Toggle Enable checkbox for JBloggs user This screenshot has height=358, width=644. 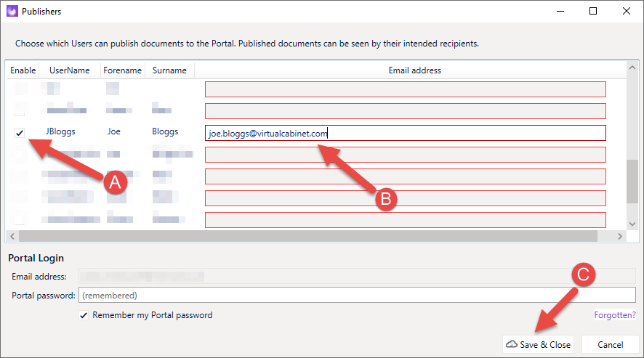20,133
